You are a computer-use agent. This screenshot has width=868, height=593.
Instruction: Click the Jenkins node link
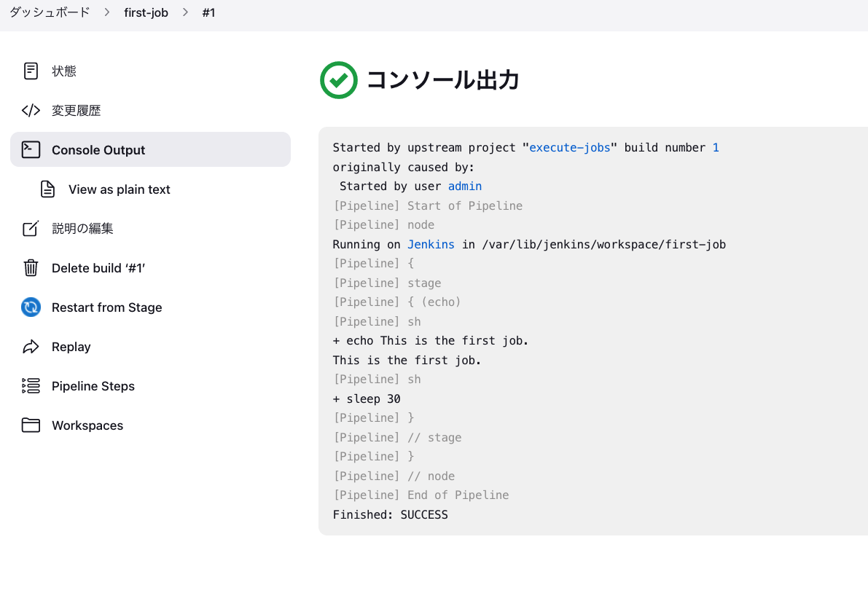coord(431,244)
